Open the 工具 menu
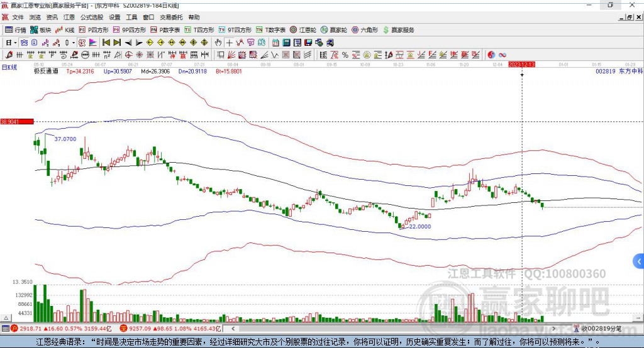This screenshot has width=644, height=348. point(131,17)
